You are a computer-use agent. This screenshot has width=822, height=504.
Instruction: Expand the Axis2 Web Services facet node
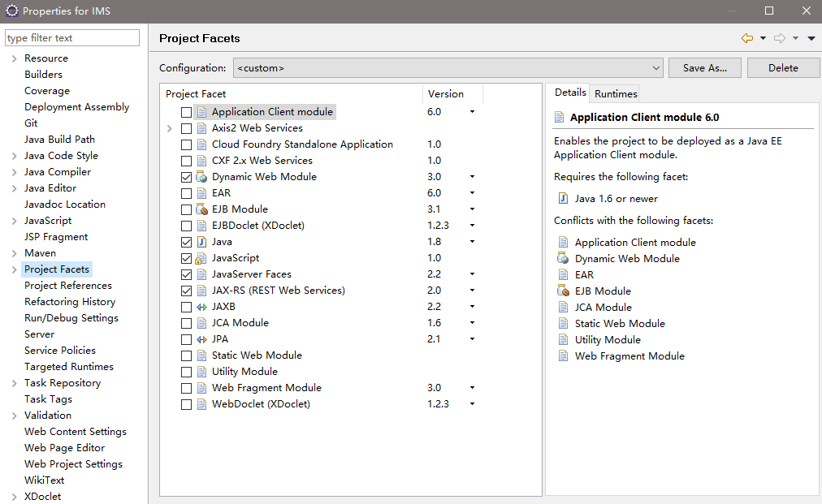point(169,128)
